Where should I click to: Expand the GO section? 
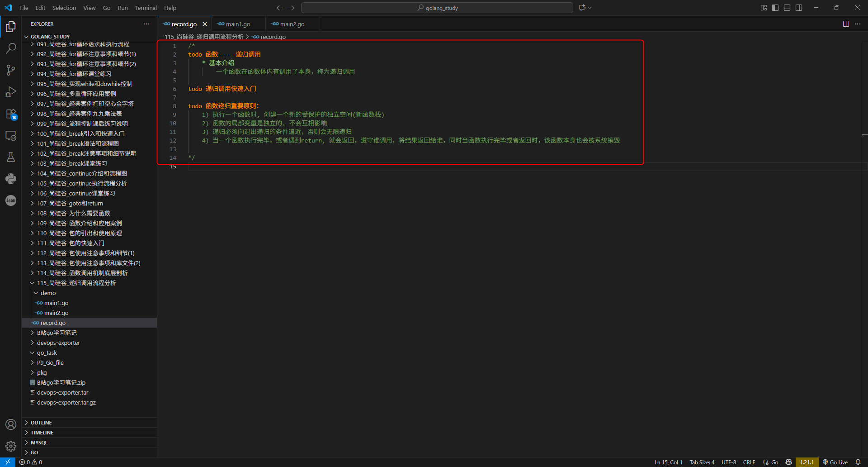coord(90,453)
